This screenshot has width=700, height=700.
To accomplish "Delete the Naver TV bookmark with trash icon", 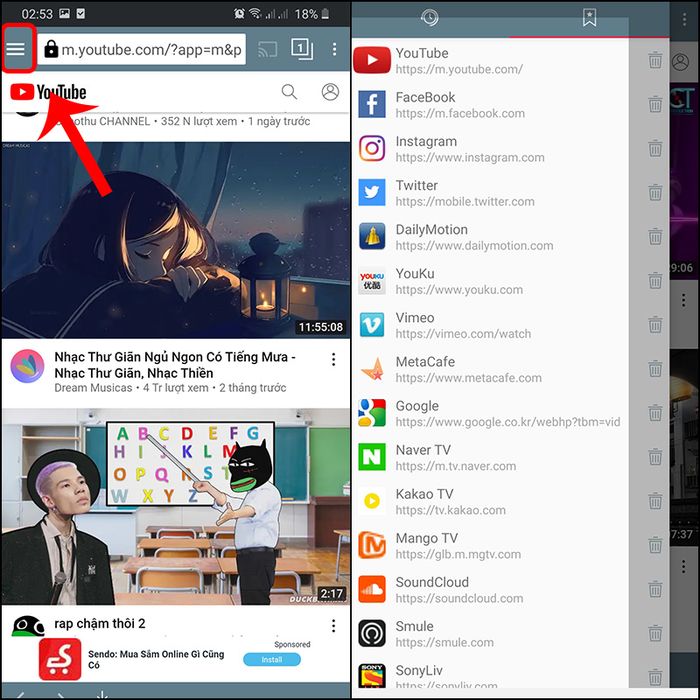I will [655, 457].
